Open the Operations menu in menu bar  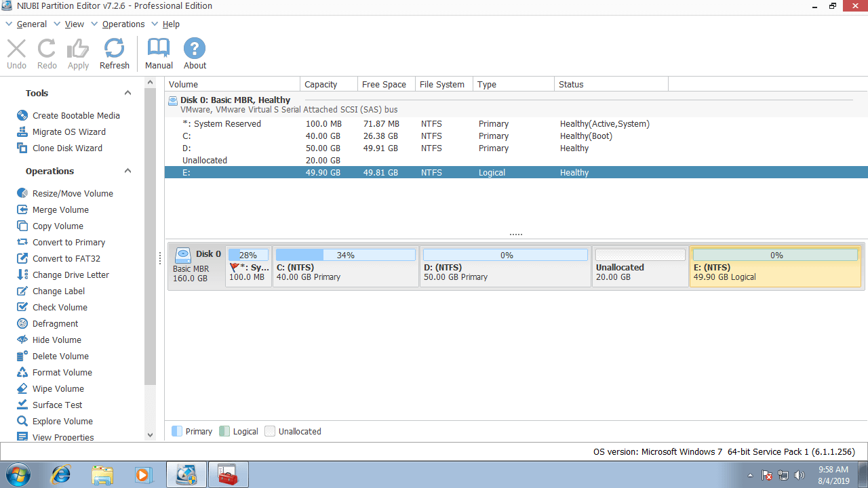tap(123, 24)
